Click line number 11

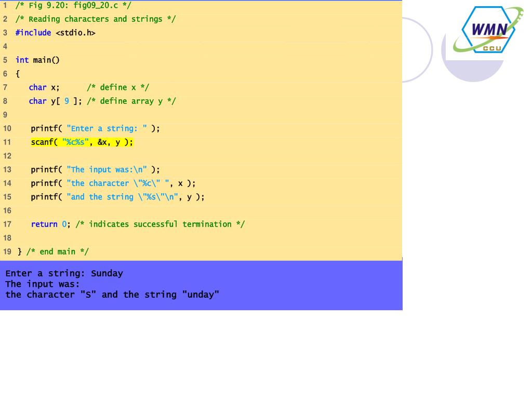tap(7, 142)
